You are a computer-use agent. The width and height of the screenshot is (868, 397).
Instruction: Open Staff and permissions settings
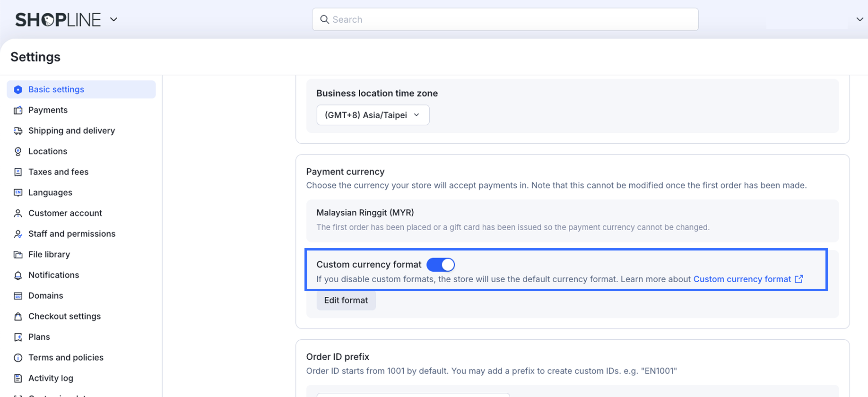point(72,233)
